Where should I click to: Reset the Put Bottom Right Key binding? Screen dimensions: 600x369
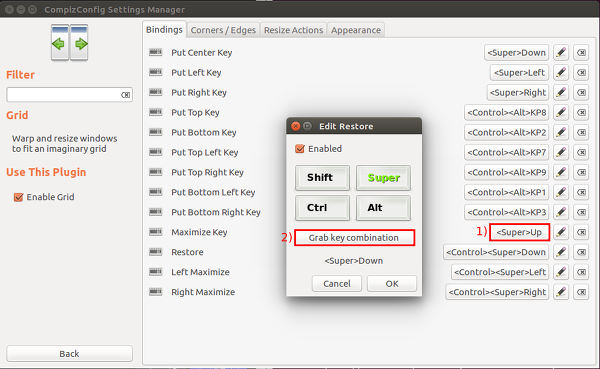click(x=581, y=212)
